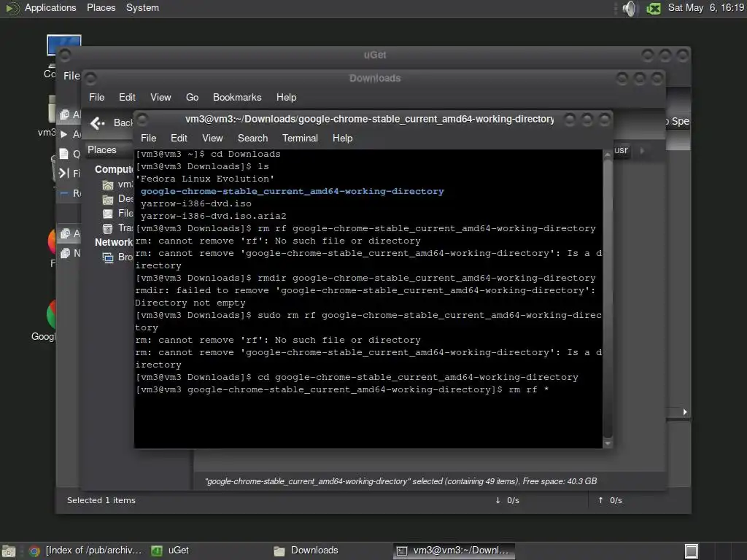Switch to uGet via the taskbar button
The image size is (747, 560).
point(170,551)
